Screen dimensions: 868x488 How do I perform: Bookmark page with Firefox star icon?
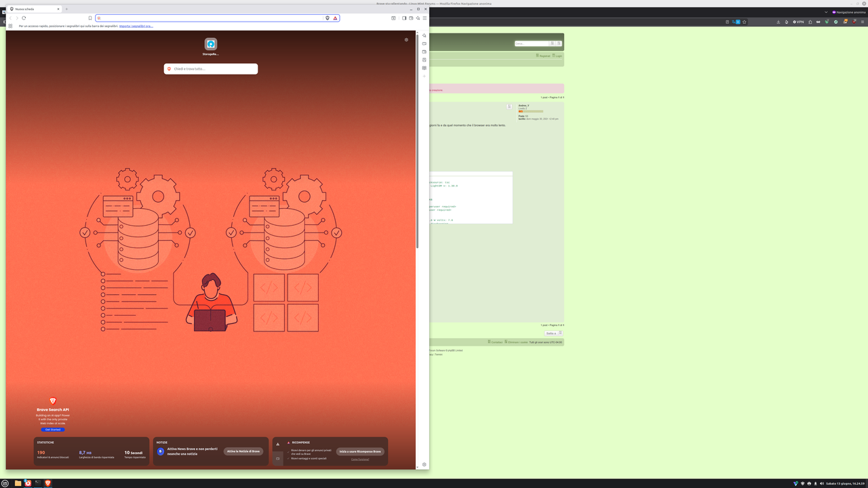point(744,22)
